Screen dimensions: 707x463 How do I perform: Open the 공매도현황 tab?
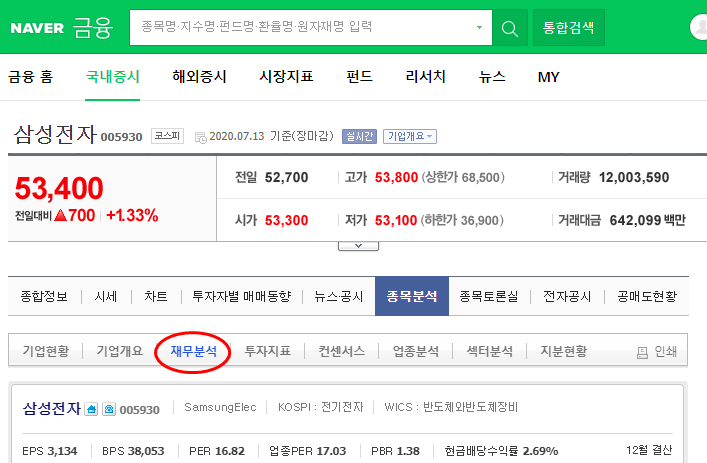click(x=647, y=296)
